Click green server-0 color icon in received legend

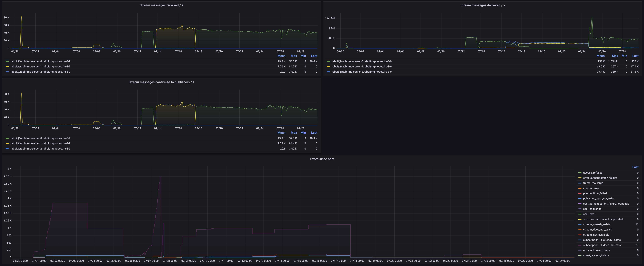tap(7, 61)
